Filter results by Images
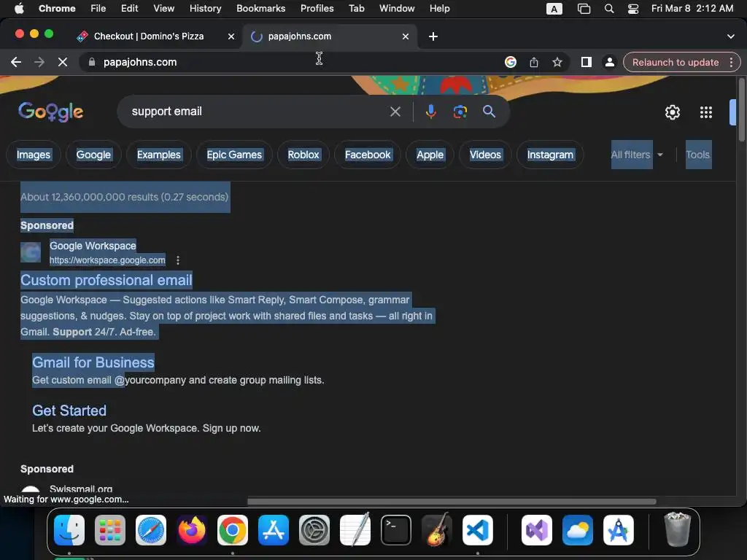 click(34, 155)
